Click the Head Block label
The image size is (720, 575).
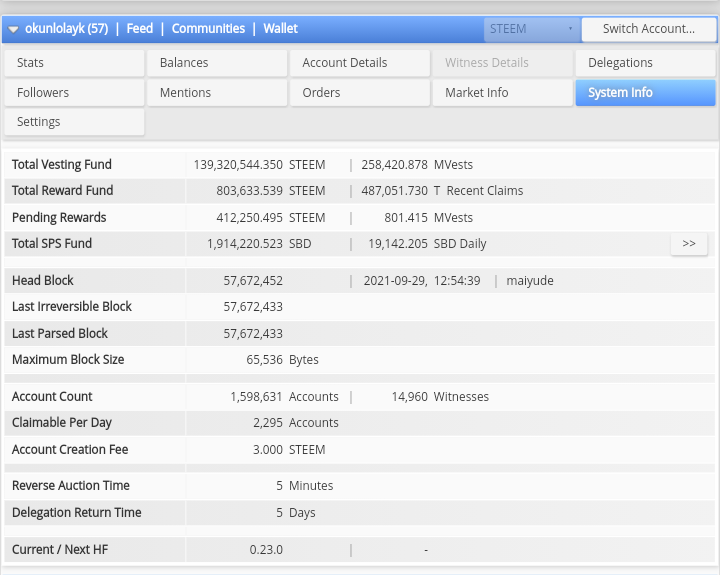[43, 281]
